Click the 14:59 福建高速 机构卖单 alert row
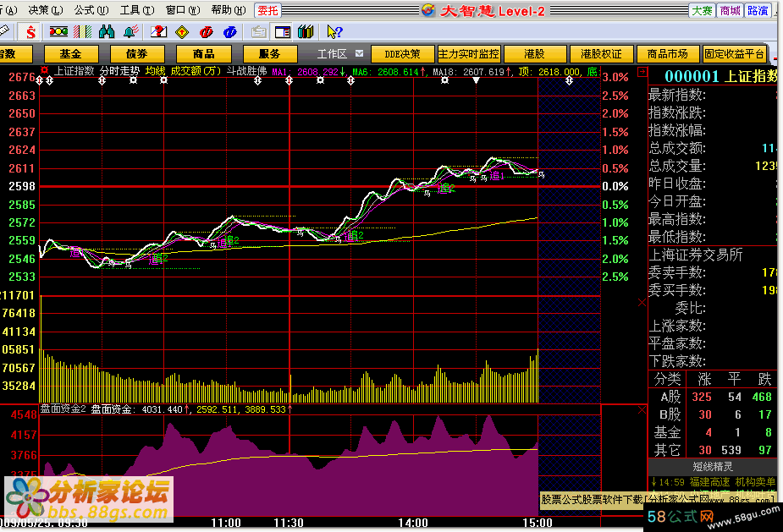783x532 pixels. coord(713,482)
